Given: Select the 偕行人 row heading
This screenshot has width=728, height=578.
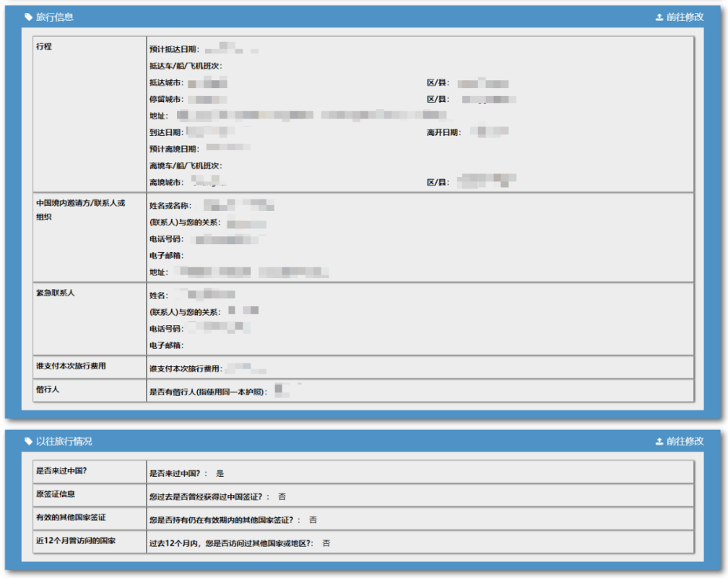Looking at the screenshot, I should (x=48, y=389).
